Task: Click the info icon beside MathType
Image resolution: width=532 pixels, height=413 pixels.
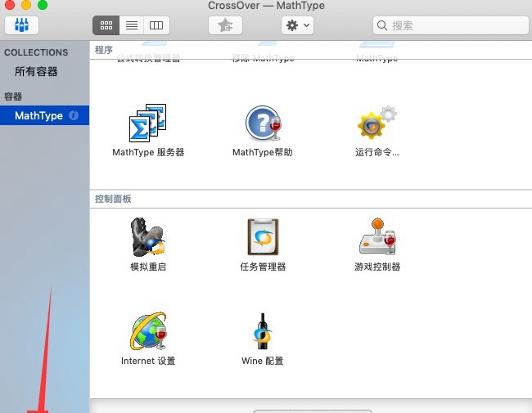Action: point(74,115)
